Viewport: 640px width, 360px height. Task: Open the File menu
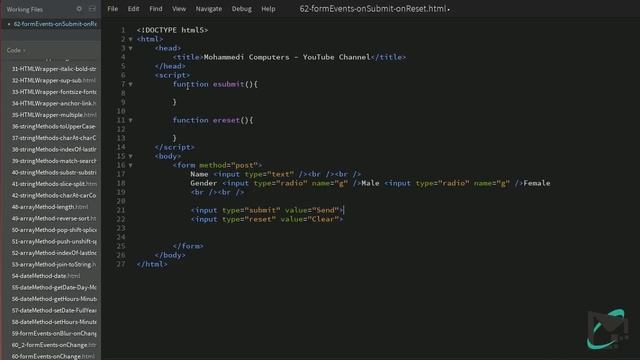[x=113, y=9]
